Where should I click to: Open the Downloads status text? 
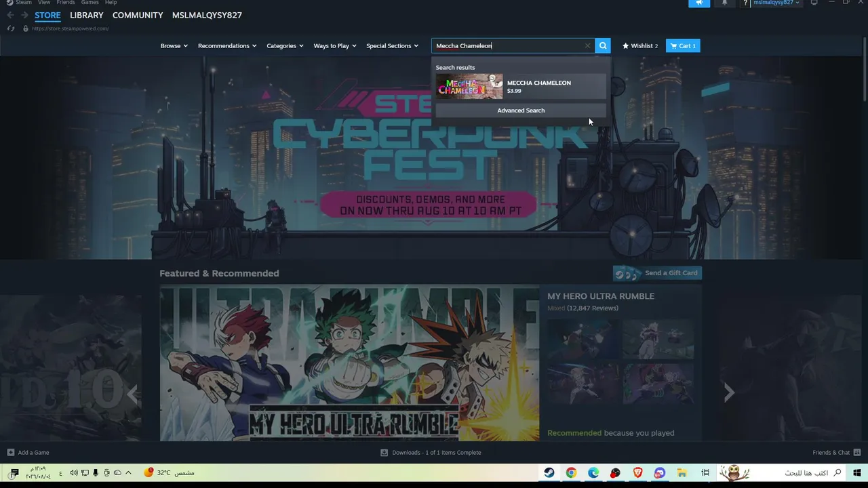click(437, 452)
